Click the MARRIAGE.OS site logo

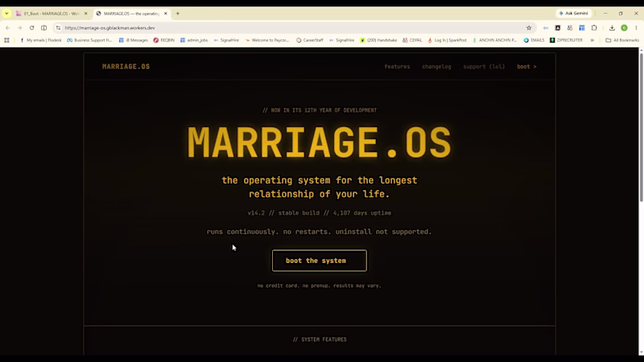[x=126, y=67]
